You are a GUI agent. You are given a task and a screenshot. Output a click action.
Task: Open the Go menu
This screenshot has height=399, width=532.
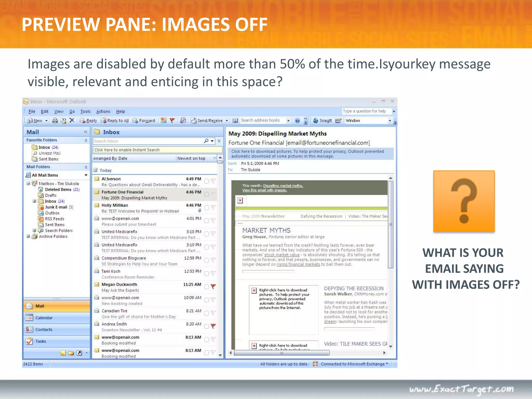tap(72, 111)
